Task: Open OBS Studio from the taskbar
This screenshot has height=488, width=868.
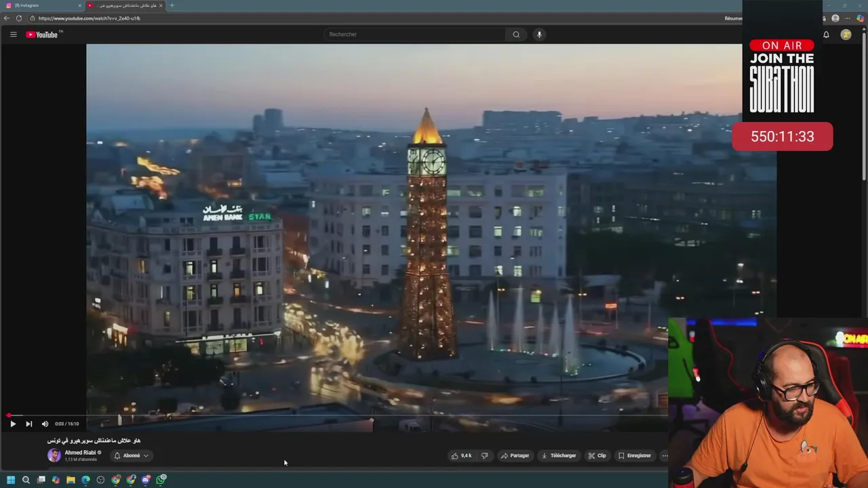Action: [100, 480]
